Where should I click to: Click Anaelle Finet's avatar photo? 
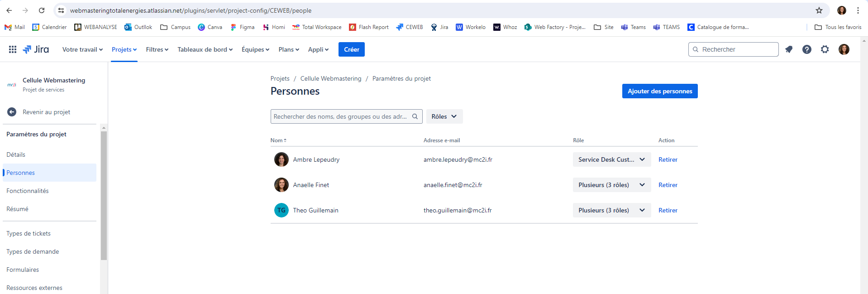coord(281,185)
